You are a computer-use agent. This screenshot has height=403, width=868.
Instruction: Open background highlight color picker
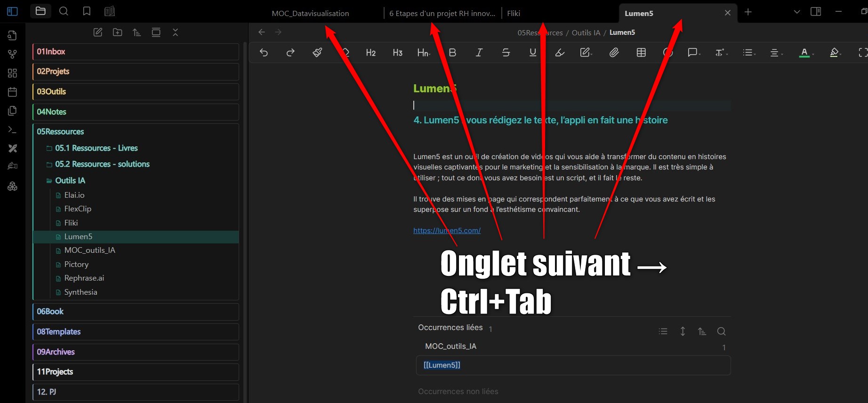[835, 52]
